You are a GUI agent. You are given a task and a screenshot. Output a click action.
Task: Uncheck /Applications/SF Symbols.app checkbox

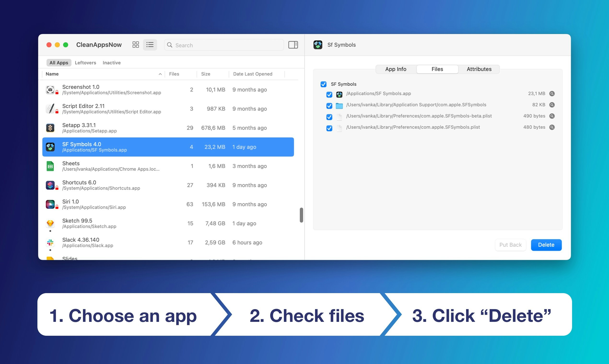click(x=329, y=94)
